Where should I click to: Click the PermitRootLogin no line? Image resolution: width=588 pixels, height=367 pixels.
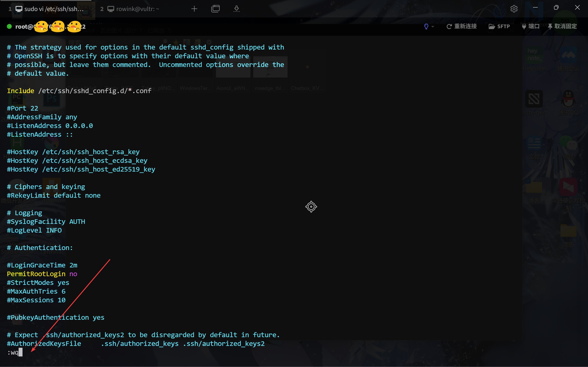pos(42,274)
